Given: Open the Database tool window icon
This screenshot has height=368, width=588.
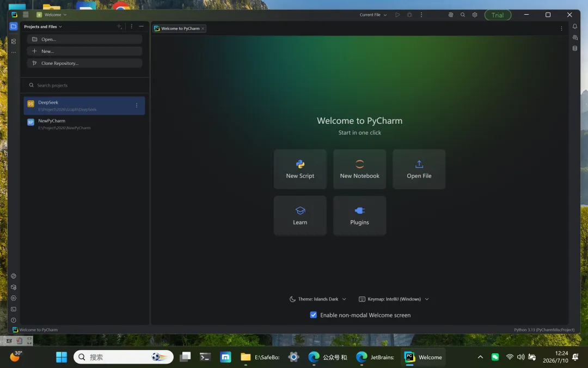Looking at the screenshot, I should pos(575,48).
